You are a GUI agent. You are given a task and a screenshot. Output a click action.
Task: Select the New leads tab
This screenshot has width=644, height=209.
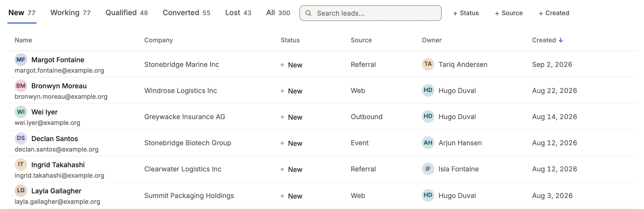[x=22, y=13]
